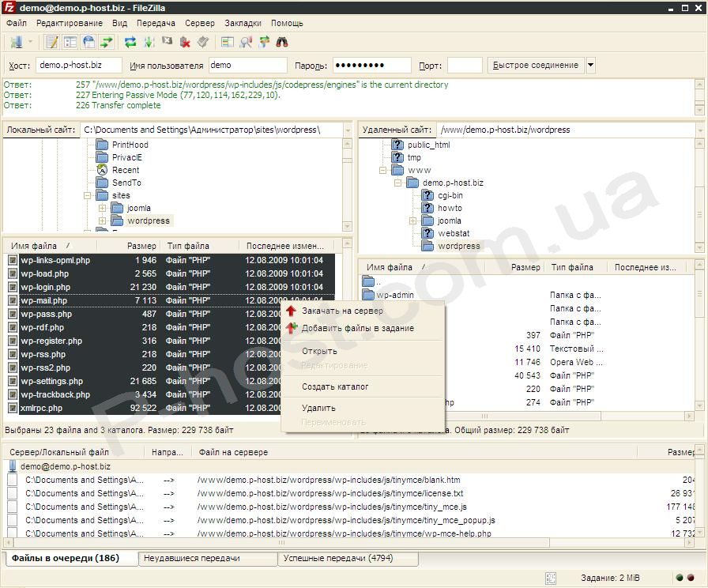Expand the remote joomla folder node
Viewport: 708px width, 588px height.
pyautogui.click(x=412, y=220)
